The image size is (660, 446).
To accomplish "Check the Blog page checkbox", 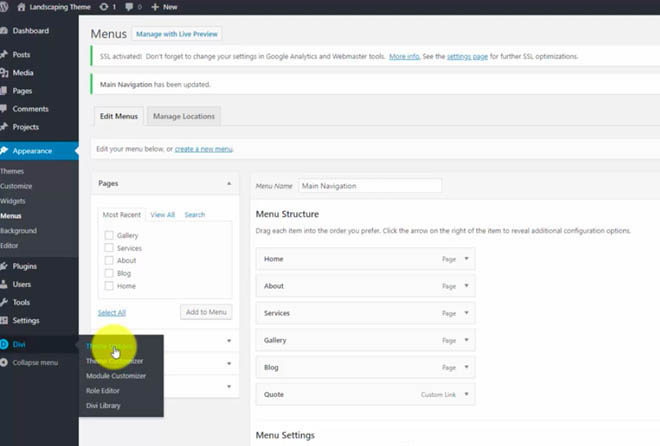I will pos(109,273).
